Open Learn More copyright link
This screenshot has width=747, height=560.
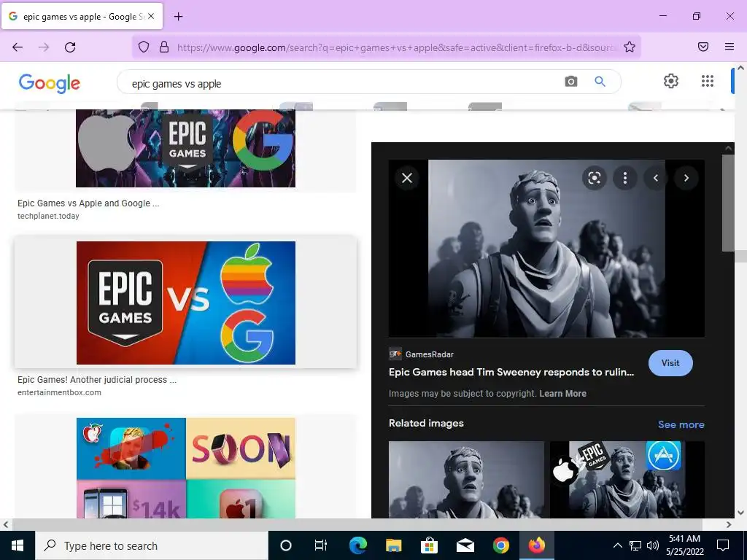562,393
